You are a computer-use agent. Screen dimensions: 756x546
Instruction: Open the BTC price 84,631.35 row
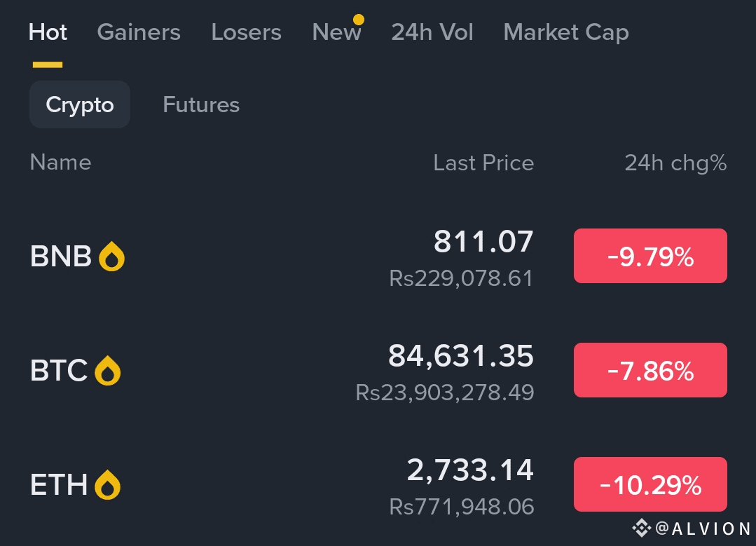click(460, 357)
